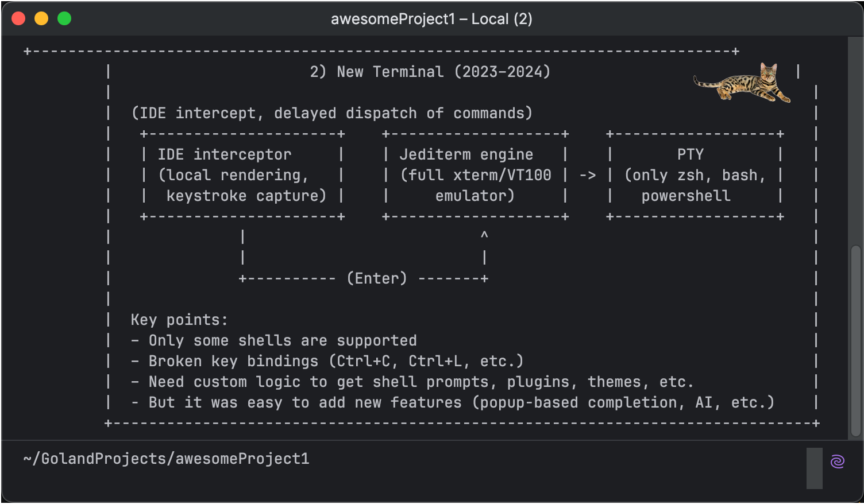Click the Bengal cat image
The width and height of the screenshot is (864, 504).
(x=742, y=83)
